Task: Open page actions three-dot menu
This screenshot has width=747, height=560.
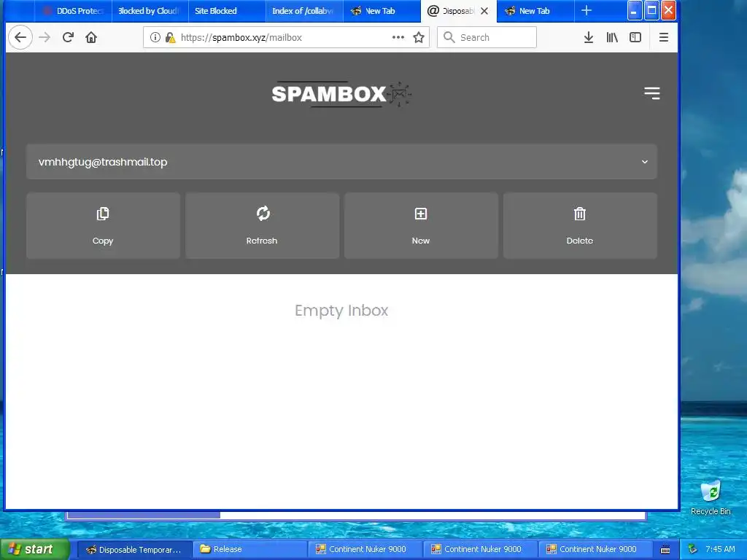Action: click(x=398, y=37)
